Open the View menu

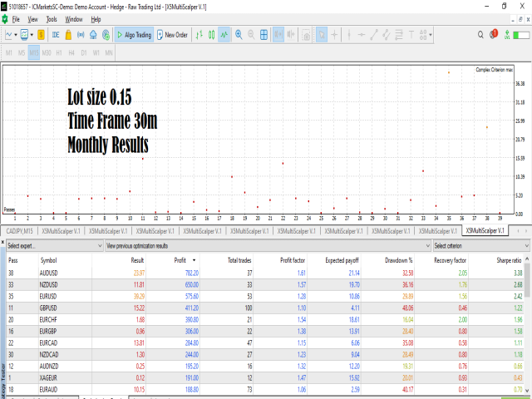tap(32, 19)
